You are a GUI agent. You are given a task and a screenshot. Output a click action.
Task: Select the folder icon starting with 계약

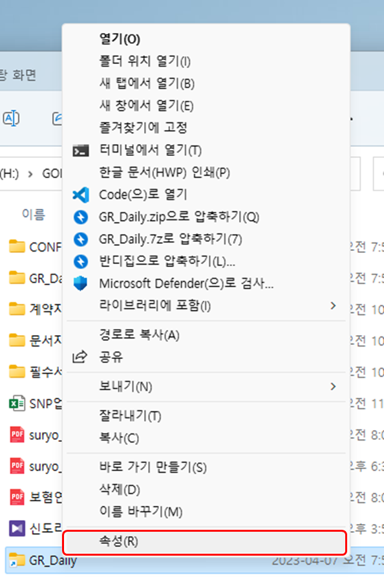[x=17, y=309]
